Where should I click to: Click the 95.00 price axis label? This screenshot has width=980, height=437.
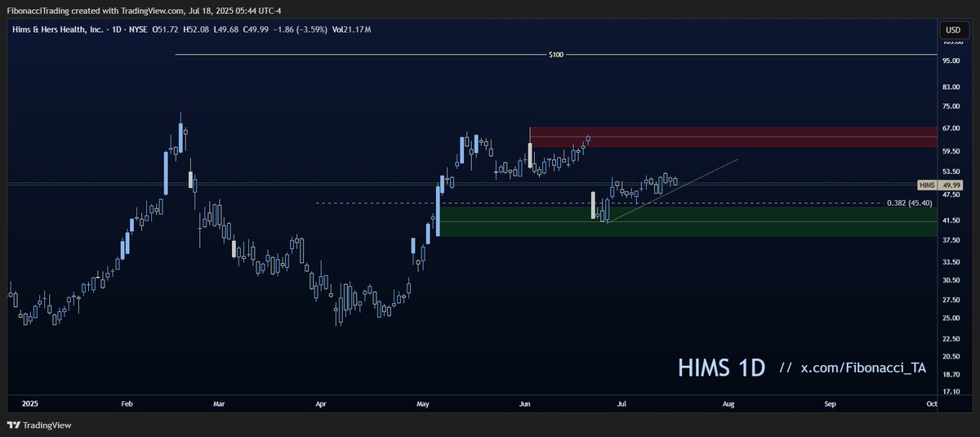coord(950,60)
